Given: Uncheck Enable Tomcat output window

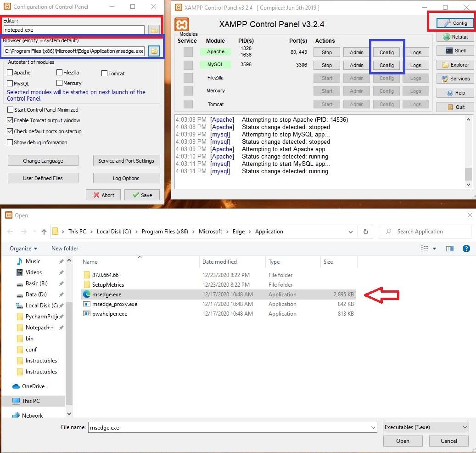Looking at the screenshot, I should 10,120.
